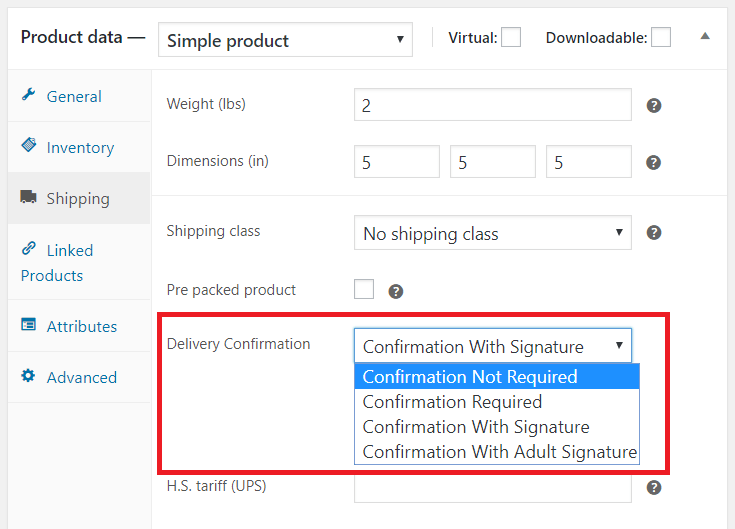Go to the Advanced tab

coord(81,377)
